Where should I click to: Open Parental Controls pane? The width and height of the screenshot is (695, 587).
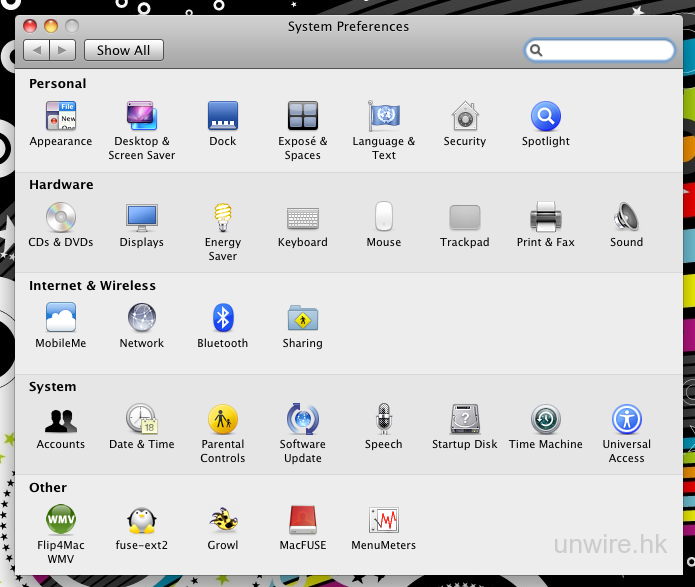click(x=222, y=419)
